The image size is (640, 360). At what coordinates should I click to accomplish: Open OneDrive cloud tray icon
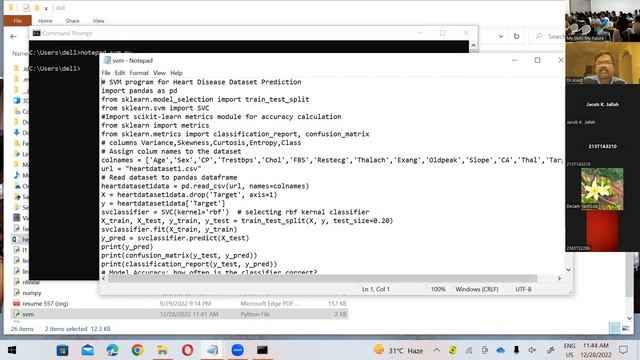point(500,350)
